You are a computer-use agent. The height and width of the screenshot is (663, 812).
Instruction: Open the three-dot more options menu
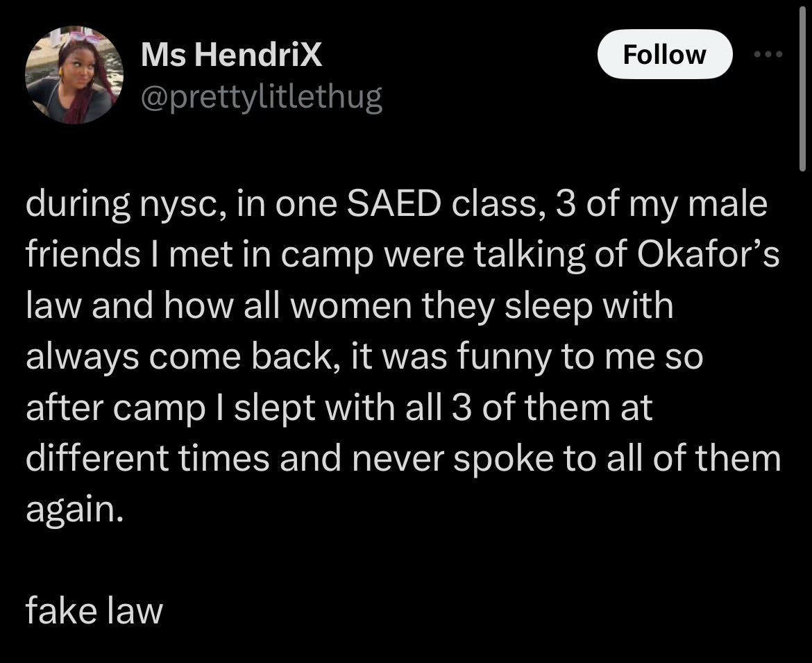tap(769, 54)
